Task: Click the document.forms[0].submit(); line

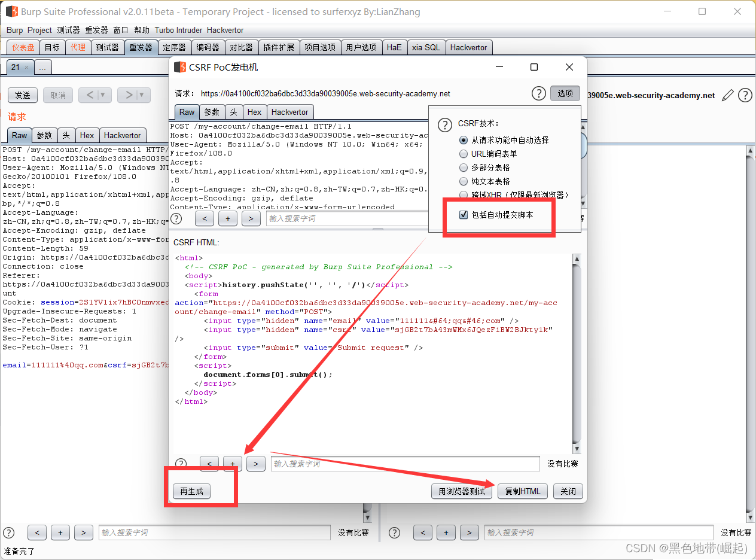Action: pos(268,375)
